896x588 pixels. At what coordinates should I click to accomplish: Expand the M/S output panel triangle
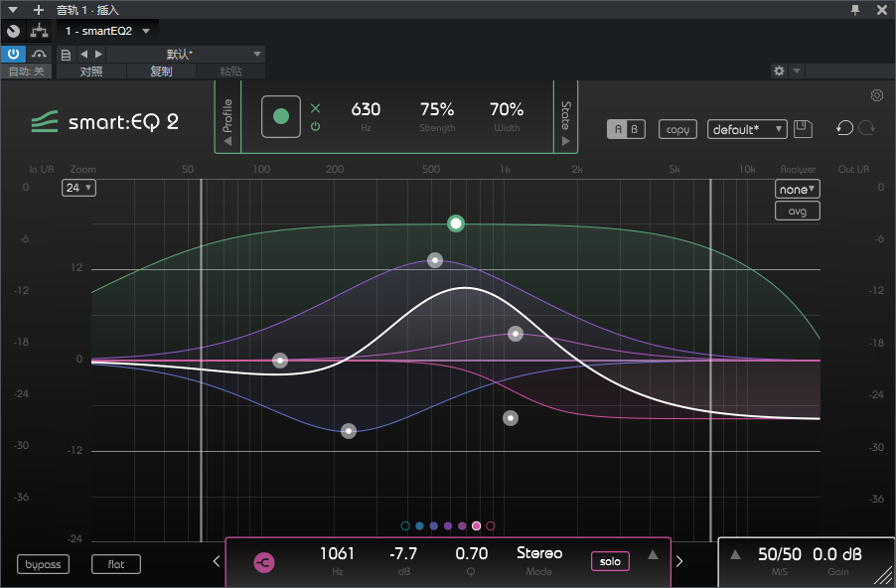735,554
